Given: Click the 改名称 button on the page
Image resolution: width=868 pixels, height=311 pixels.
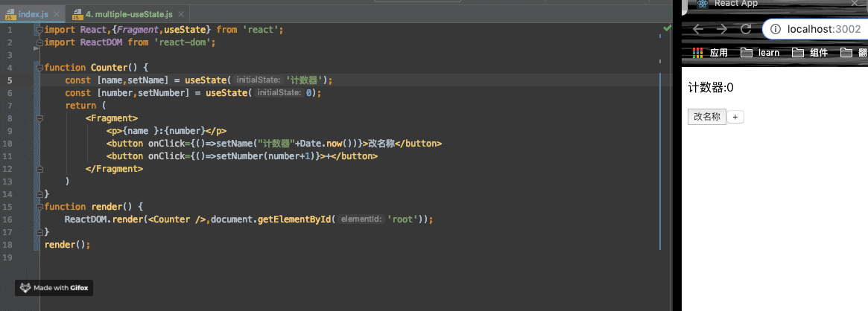Looking at the screenshot, I should coord(707,117).
